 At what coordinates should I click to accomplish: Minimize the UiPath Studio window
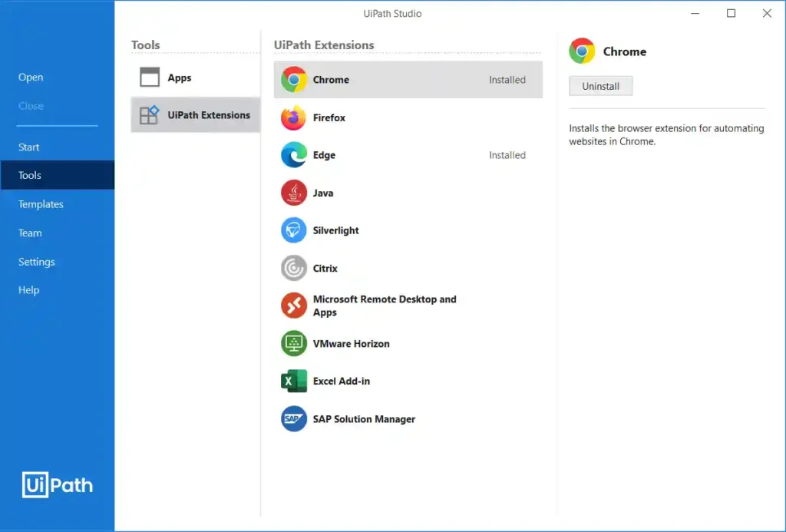click(x=695, y=14)
